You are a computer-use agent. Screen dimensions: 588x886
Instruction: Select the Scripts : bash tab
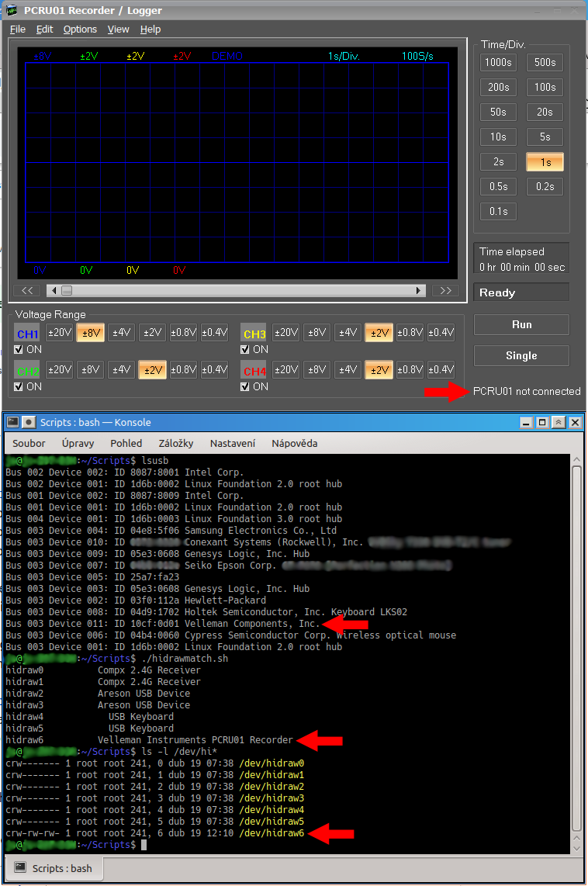coord(54,868)
